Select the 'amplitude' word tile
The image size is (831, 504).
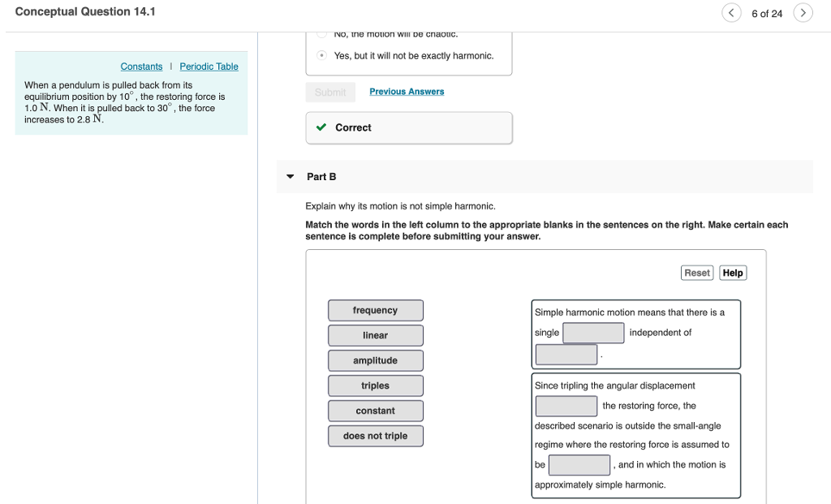[x=375, y=360]
